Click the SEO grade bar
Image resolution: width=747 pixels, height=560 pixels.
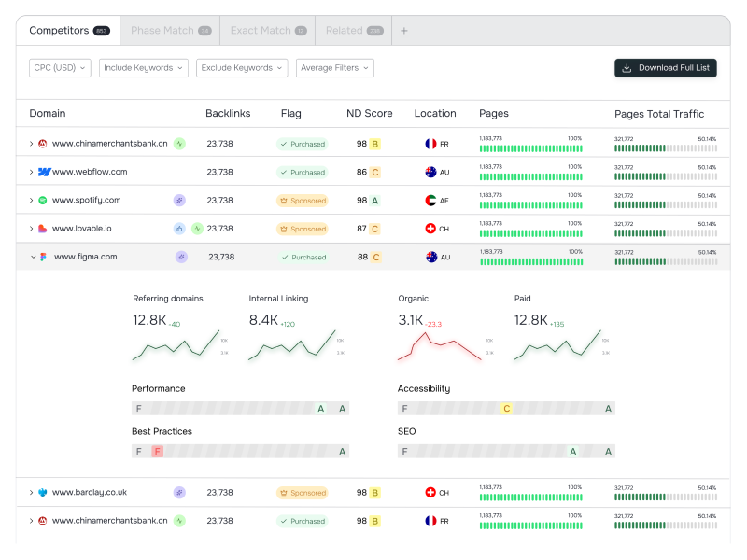[x=506, y=452]
